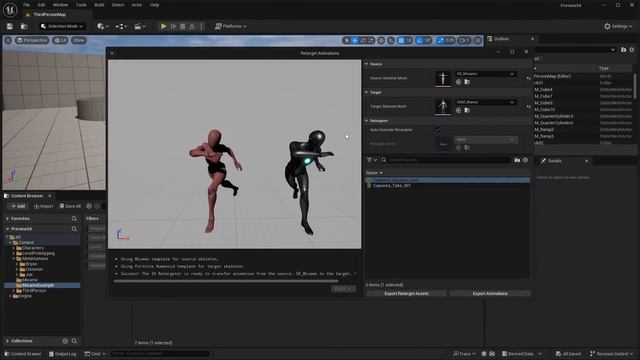Click the Eject playback button
The image size is (640, 360).
click(192, 27)
